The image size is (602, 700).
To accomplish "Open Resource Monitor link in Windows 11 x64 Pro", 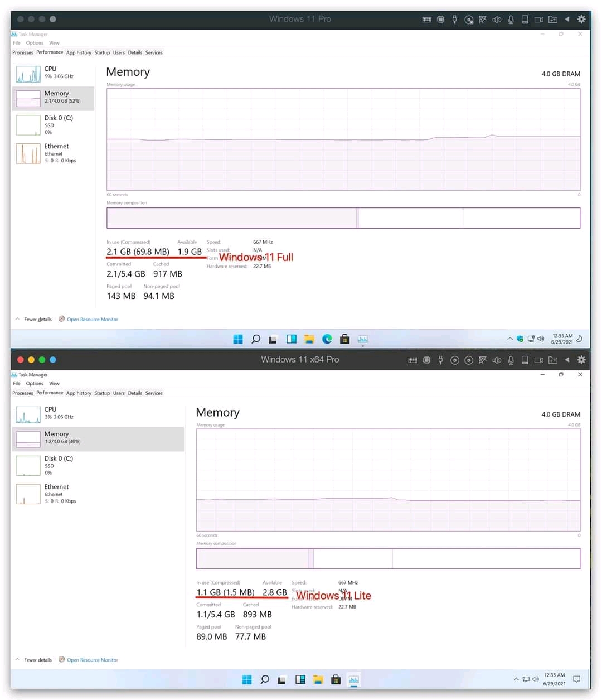I will point(93,660).
